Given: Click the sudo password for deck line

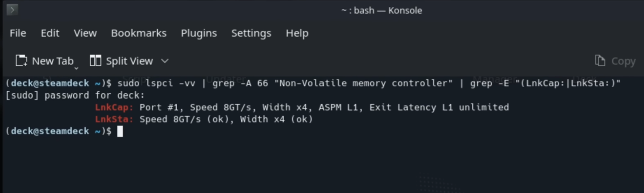Looking at the screenshot, I should pyautogui.click(x=75, y=95).
